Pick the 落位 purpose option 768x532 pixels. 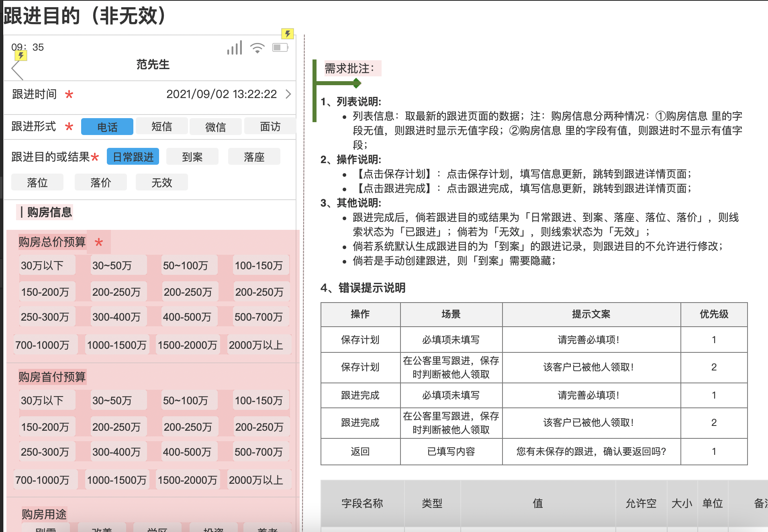37,182
